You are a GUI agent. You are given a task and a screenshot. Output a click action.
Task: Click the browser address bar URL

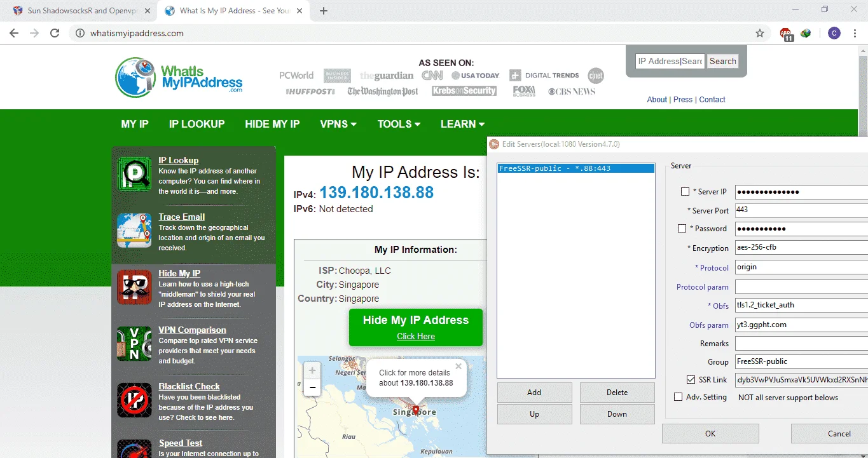click(x=137, y=33)
